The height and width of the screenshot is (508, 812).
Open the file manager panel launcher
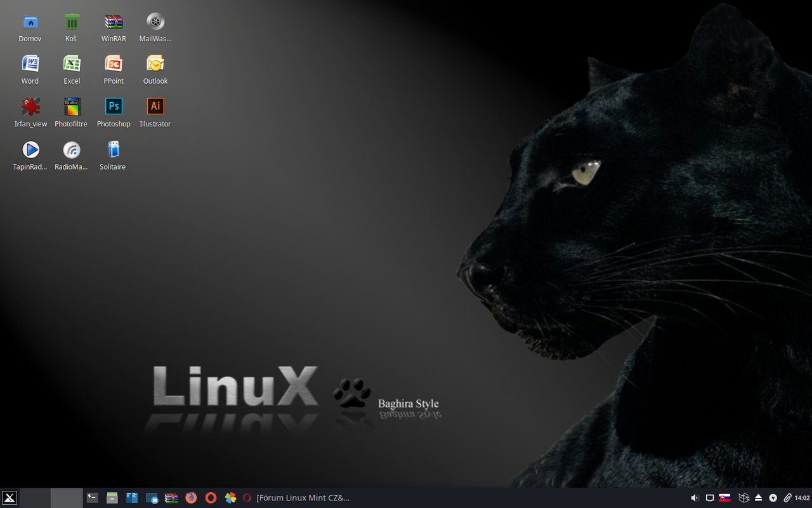point(112,498)
